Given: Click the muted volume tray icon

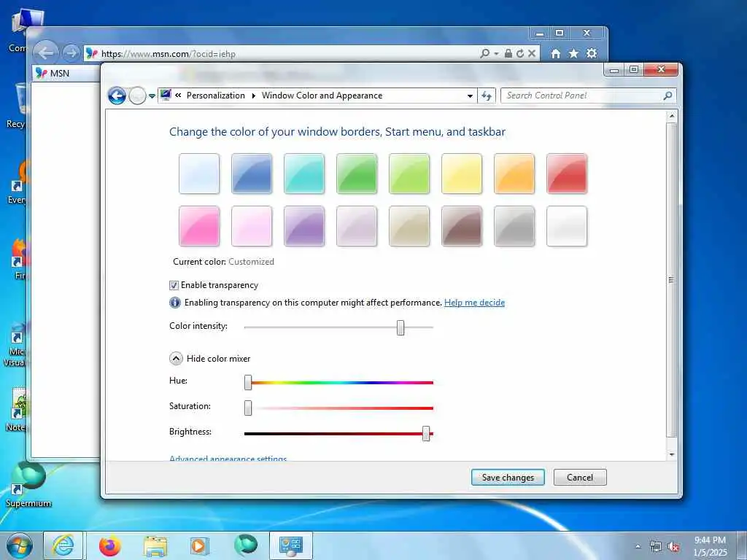Looking at the screenshot, I should coord(673,547).
